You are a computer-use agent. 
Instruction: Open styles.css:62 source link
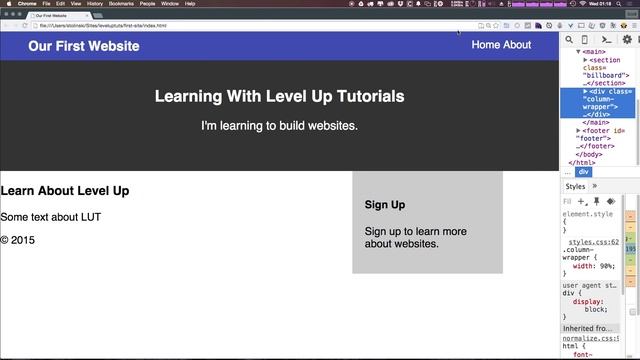pyautogui.click(x=593, y=242)
